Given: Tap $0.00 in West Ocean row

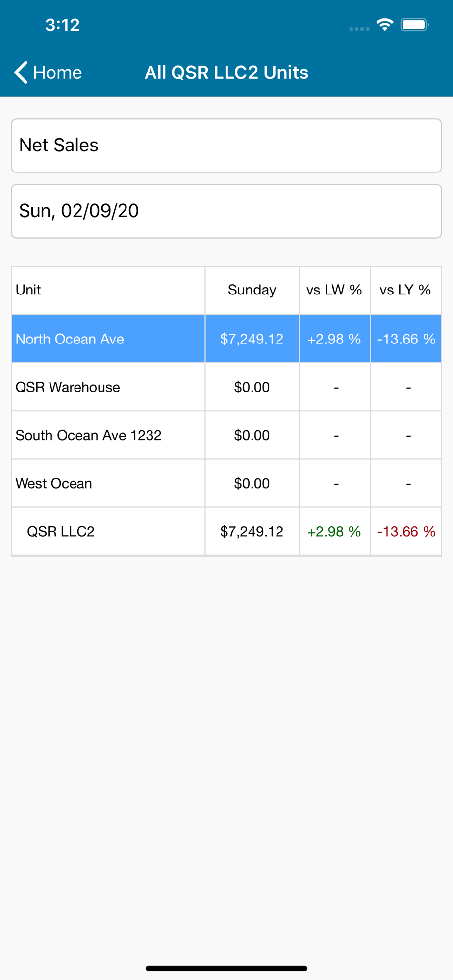Looking at the screenshot, I should (252, 483).
